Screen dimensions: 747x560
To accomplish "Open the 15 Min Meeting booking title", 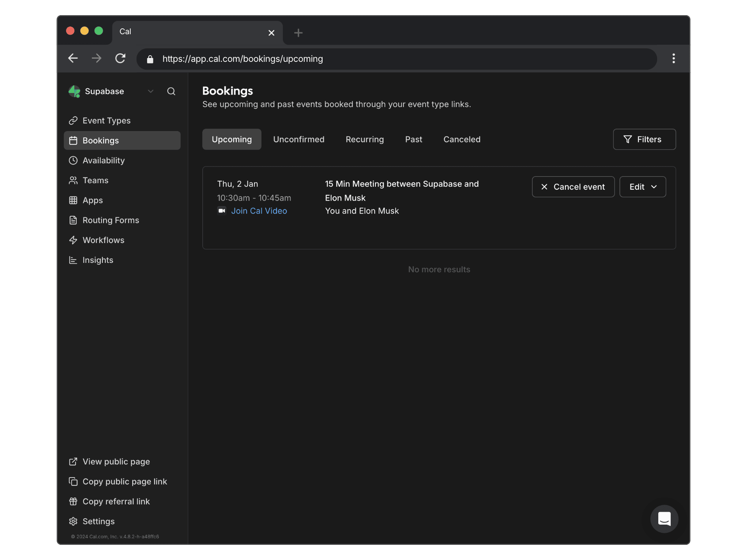I will pyautogui.click(x=402, y=191).
